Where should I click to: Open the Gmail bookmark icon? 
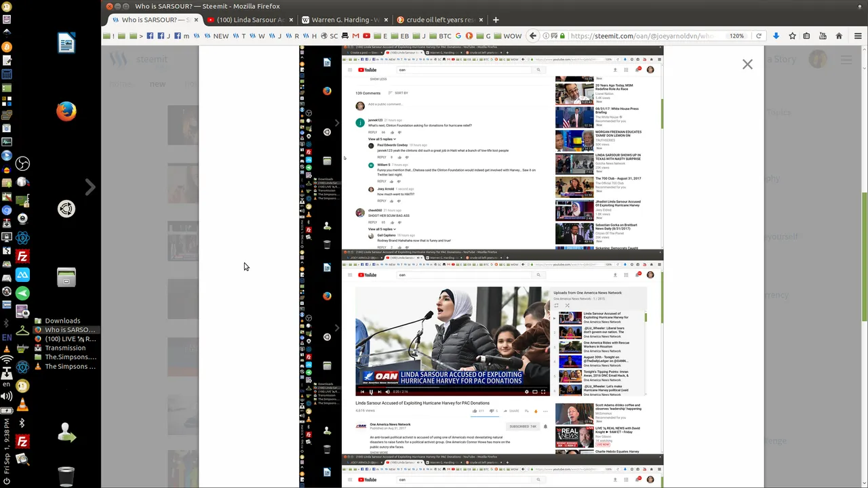(355, 36)
